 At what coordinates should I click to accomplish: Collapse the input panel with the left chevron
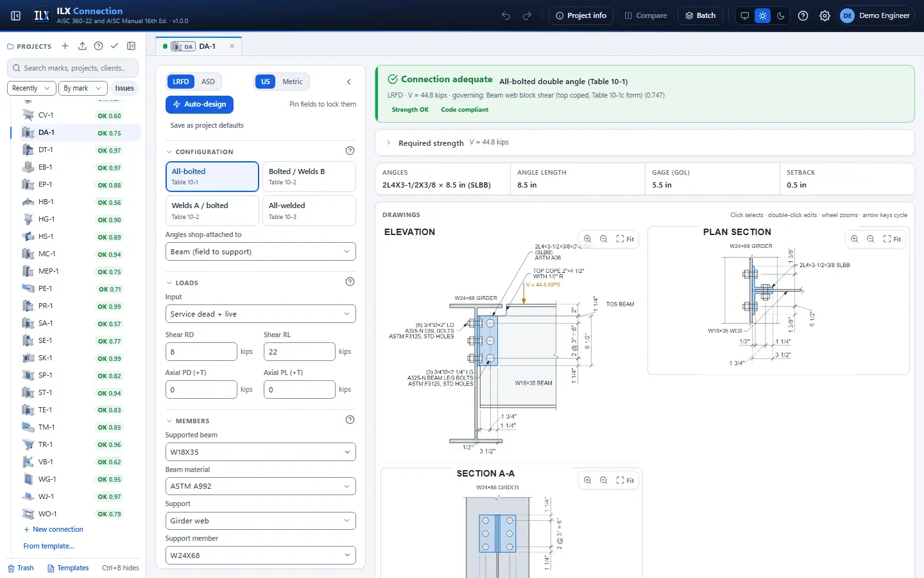349,82
